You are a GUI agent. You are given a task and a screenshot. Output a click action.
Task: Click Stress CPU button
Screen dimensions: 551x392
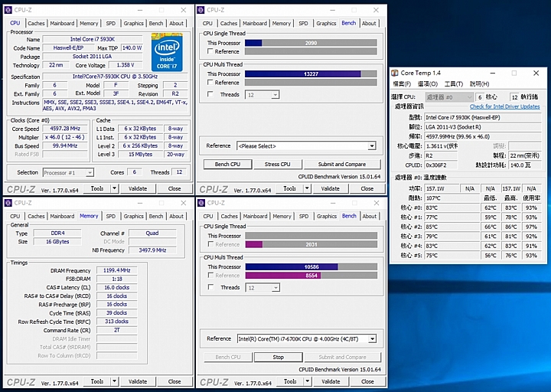point(278,164)
